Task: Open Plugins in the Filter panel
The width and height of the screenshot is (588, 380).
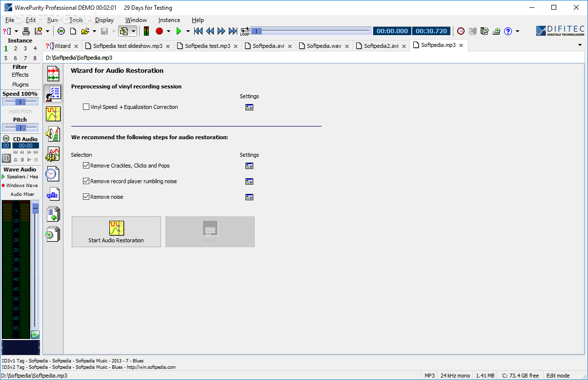Action: [20, 84]
